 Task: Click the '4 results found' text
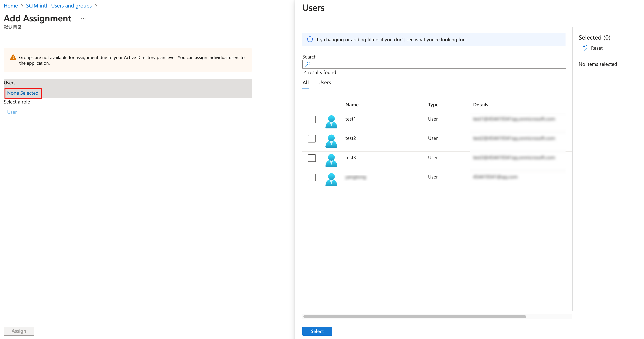pos(320,72)
